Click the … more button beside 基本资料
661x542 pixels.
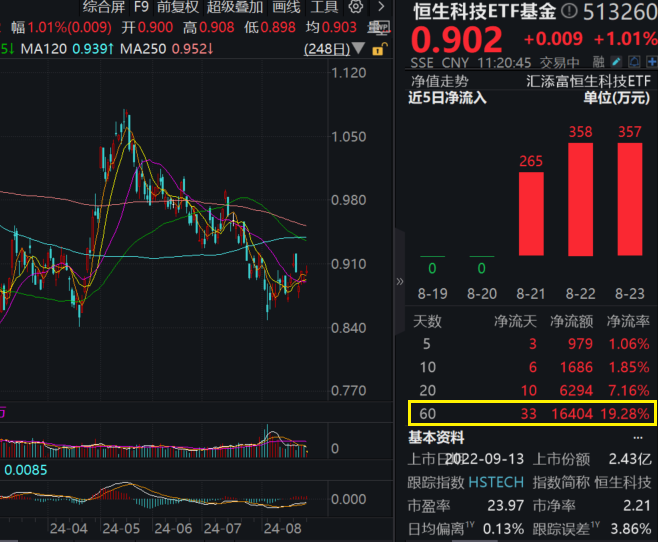(x=638, y=438)
